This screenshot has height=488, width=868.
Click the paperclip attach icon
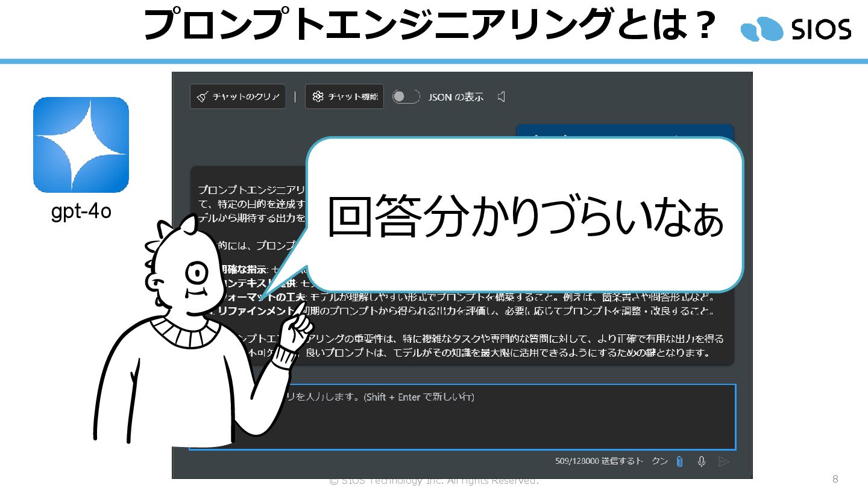tap(679, 461)
